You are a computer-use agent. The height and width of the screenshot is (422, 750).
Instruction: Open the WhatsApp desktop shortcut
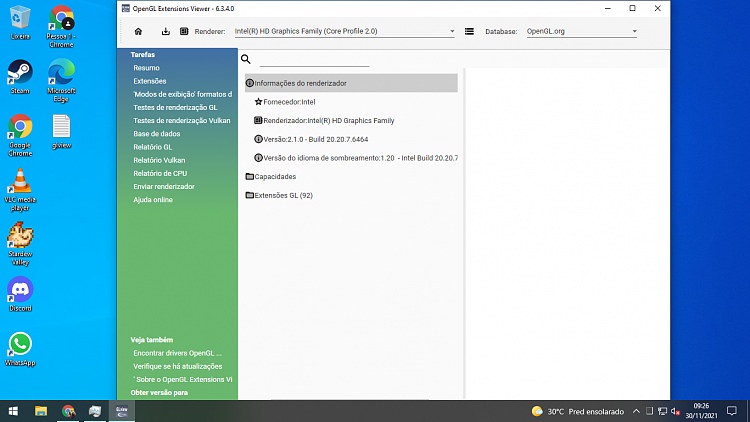pyautogui.click(x=20, y=349)
